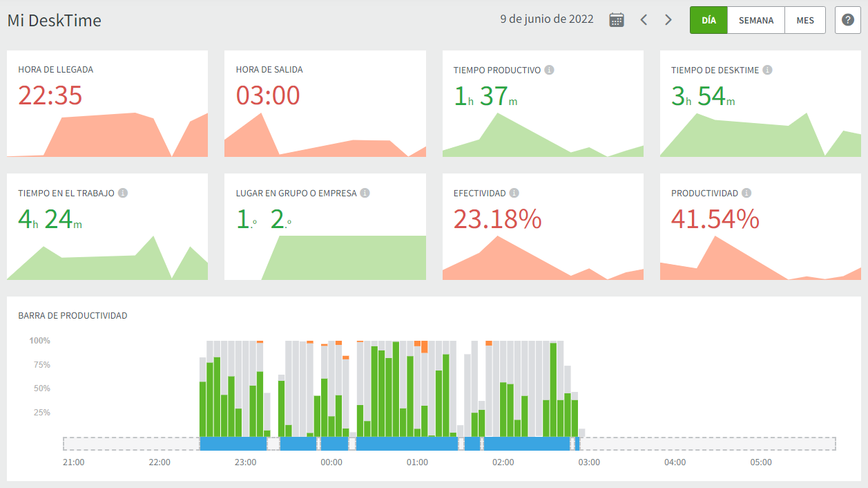Click the Hora de Llegada trend chart

click(x=107, y=135)
